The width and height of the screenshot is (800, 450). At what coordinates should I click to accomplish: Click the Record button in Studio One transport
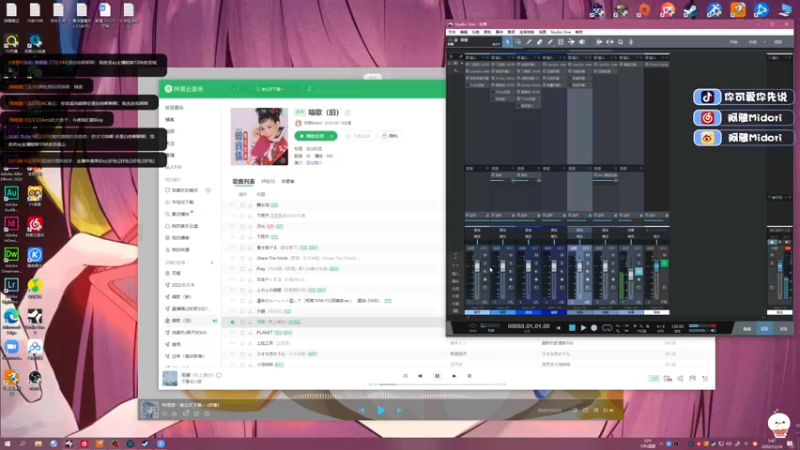[594, 328]
